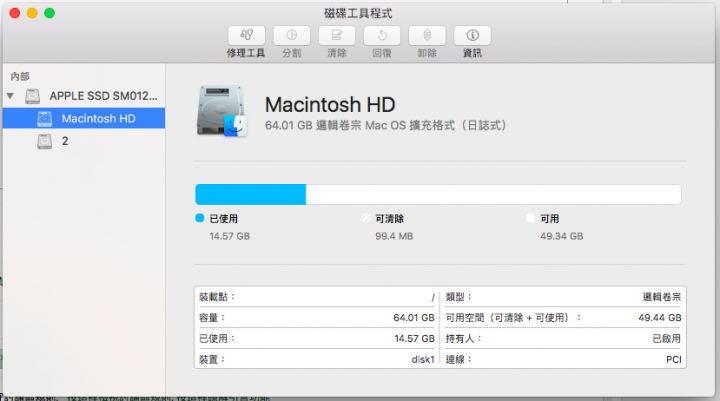
Task: Click the disk icon beside volume 2
Action: (x=45, y=141)
